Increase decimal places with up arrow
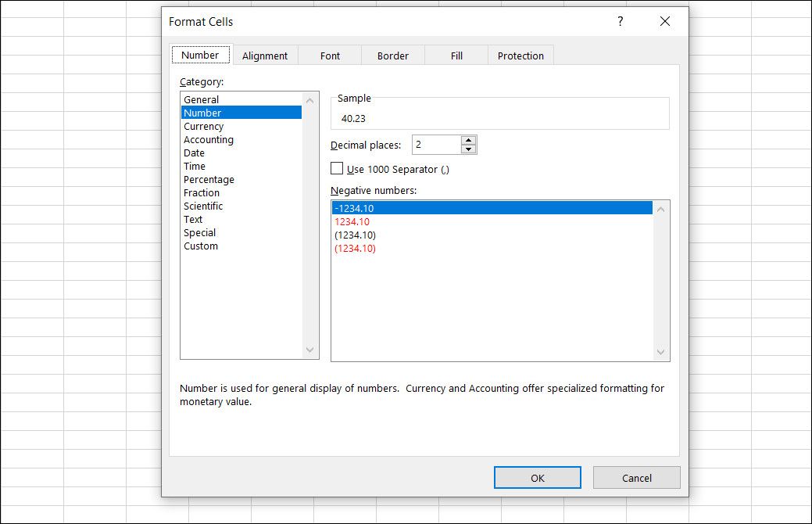Viewport: 812px width, 524px height. 468,140
